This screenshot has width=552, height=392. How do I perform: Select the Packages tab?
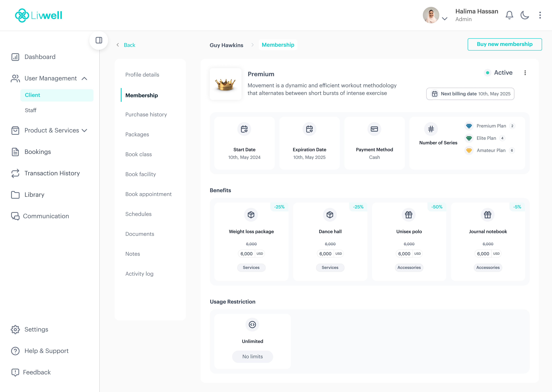click(x=137, y=134)
